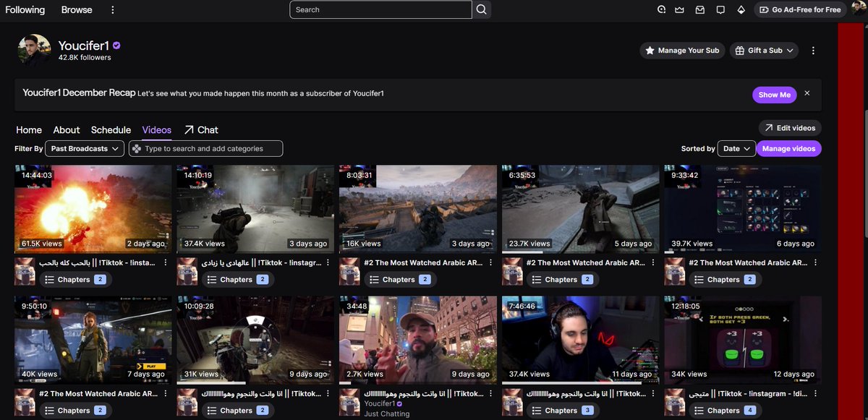Open options menu for the 8:03:31 video
The width and height of the screenshot is (868, 420).
click(x=490, y=263)
